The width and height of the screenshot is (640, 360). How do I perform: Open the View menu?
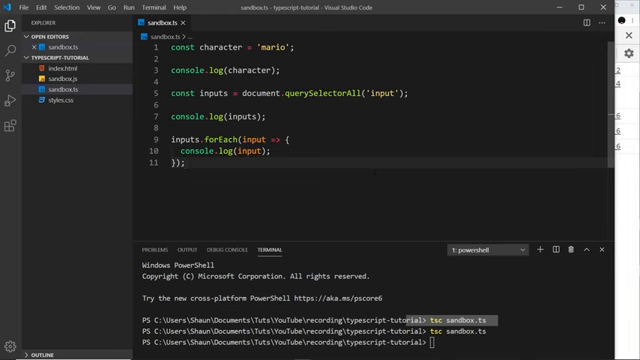pyautogui.click(x=93, y=7)
